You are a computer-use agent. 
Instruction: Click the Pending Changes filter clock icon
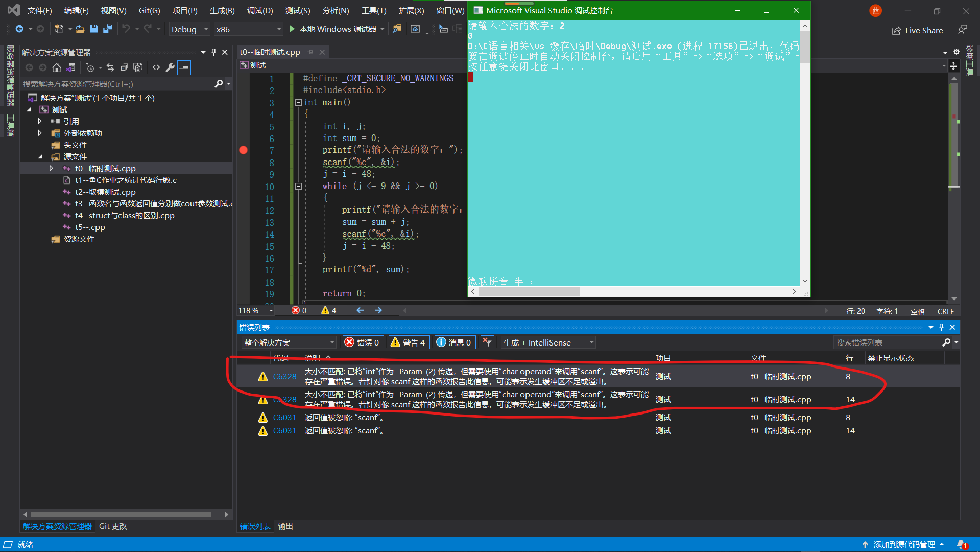tap(90, 67)
